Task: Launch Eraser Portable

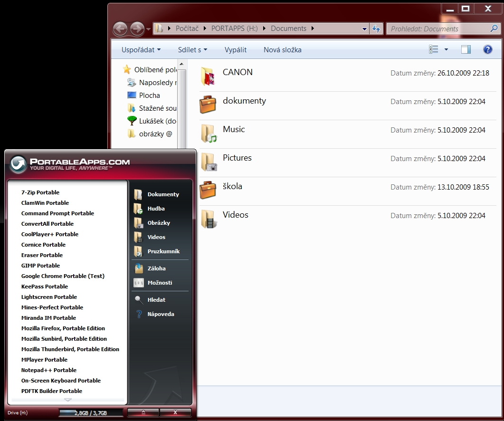Action: pyautogui.click(x=42, y=255)
